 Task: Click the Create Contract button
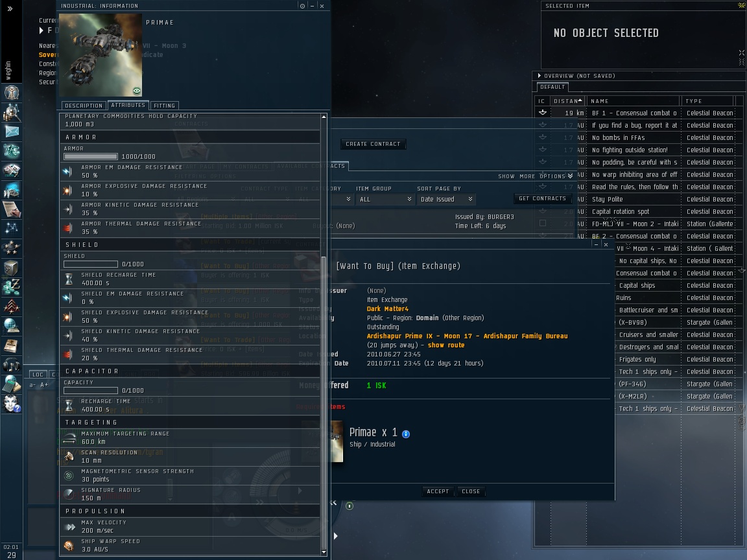[x=373, y=144]
